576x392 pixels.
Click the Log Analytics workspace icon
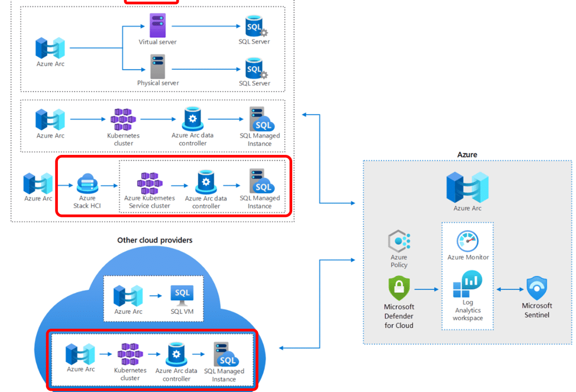coord(467,284)
